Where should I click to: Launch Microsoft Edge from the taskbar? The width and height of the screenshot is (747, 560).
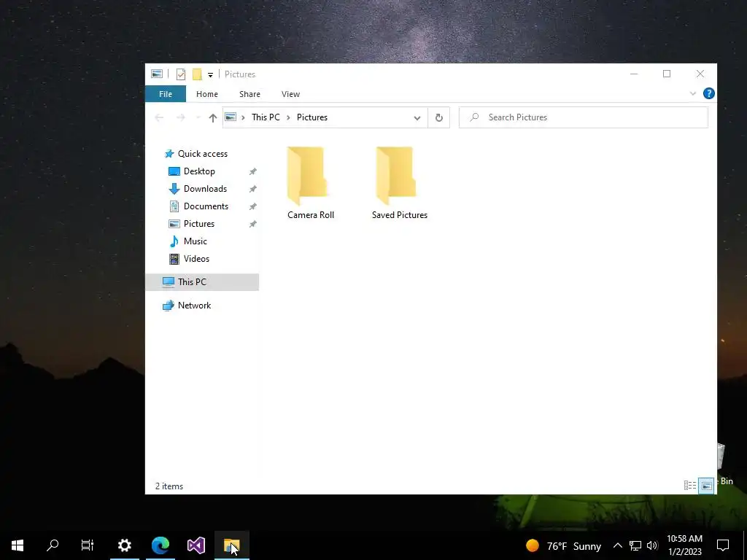click(160, 545)
